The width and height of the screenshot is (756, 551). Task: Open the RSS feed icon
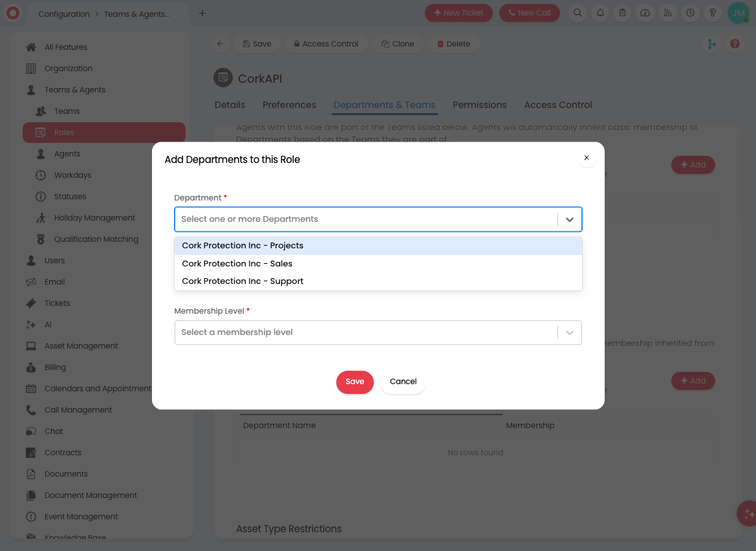(668, 13)
